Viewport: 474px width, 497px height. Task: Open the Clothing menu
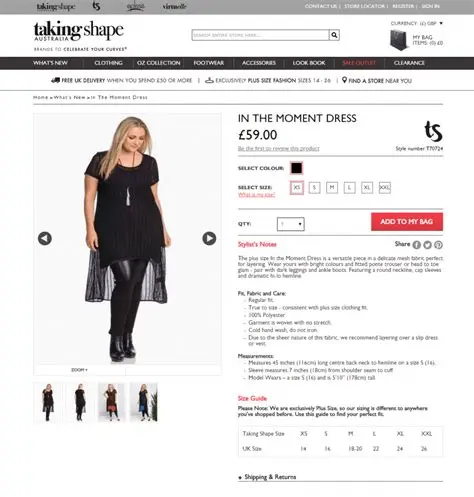pos(108,63)
